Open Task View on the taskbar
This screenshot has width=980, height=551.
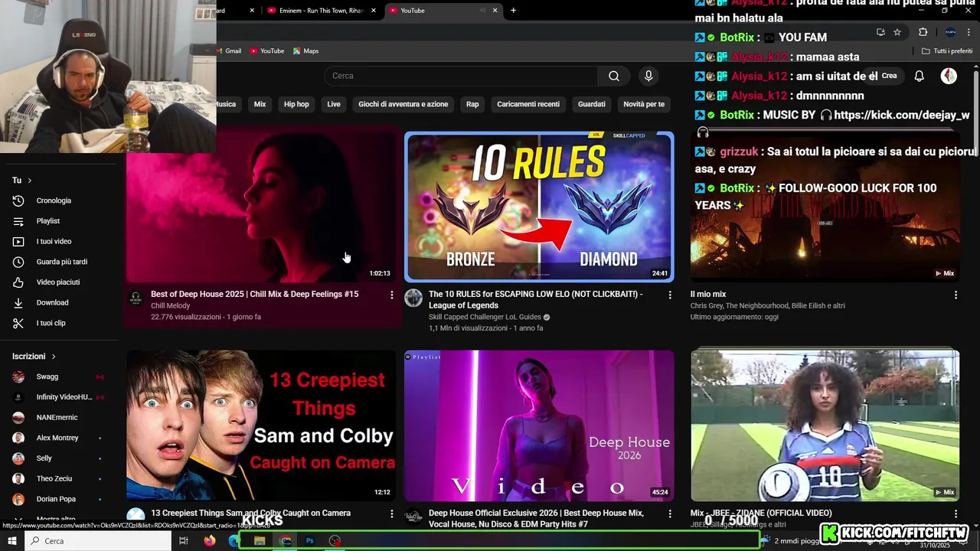pyautogui.click(x=184, y=540)
